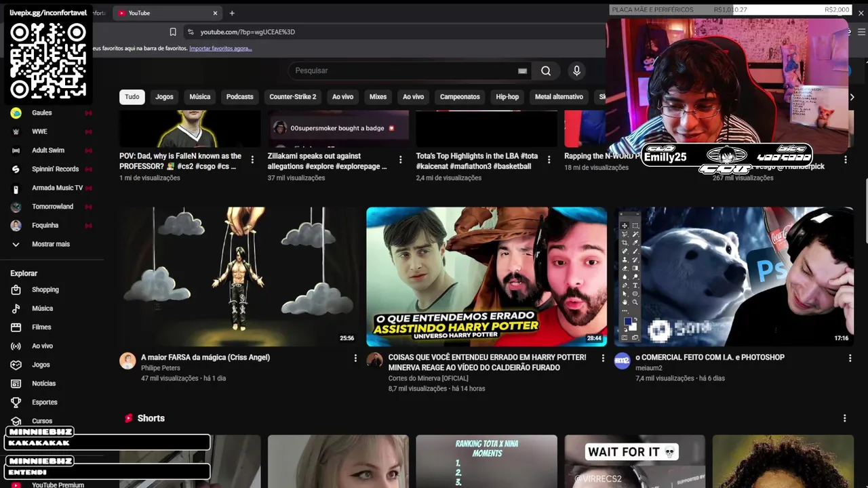Open options menu for Harry Potter video

point(603,358)
